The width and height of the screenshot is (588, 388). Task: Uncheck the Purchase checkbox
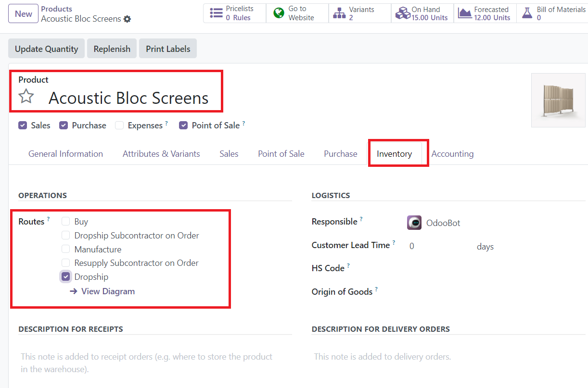pyautogui.click(x=64, y=125)
